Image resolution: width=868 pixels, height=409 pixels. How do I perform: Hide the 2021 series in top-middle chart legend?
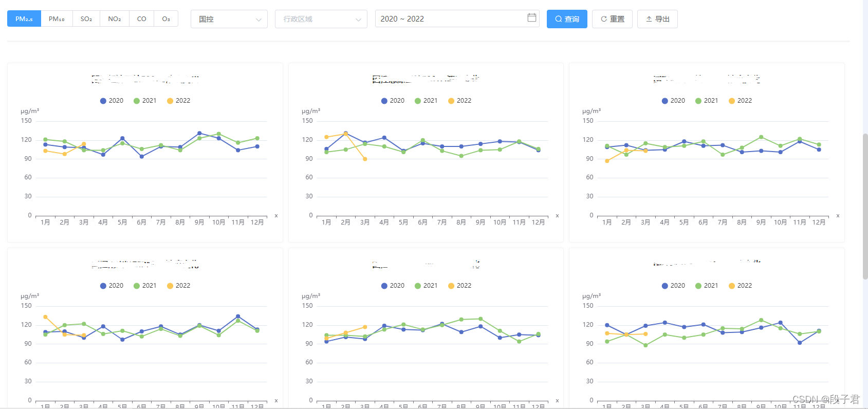pos(427,101)
